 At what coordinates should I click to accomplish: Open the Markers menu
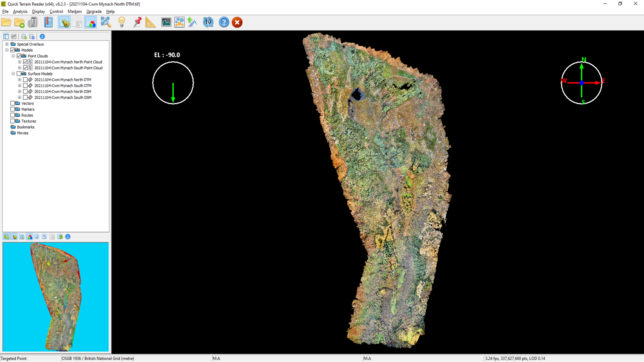74,12
